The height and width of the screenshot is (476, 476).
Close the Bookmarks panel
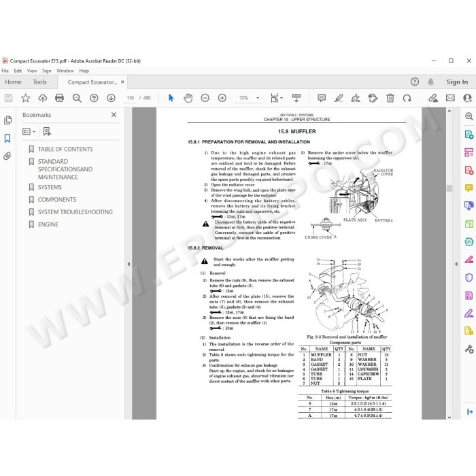click(x=114, y=115)
